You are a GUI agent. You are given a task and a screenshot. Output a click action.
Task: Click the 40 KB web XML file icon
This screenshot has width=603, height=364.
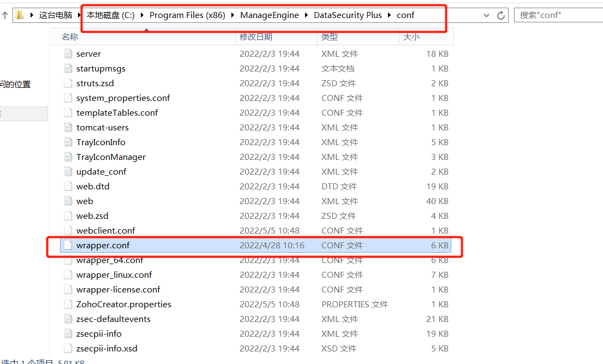click(x=68, y=201)
